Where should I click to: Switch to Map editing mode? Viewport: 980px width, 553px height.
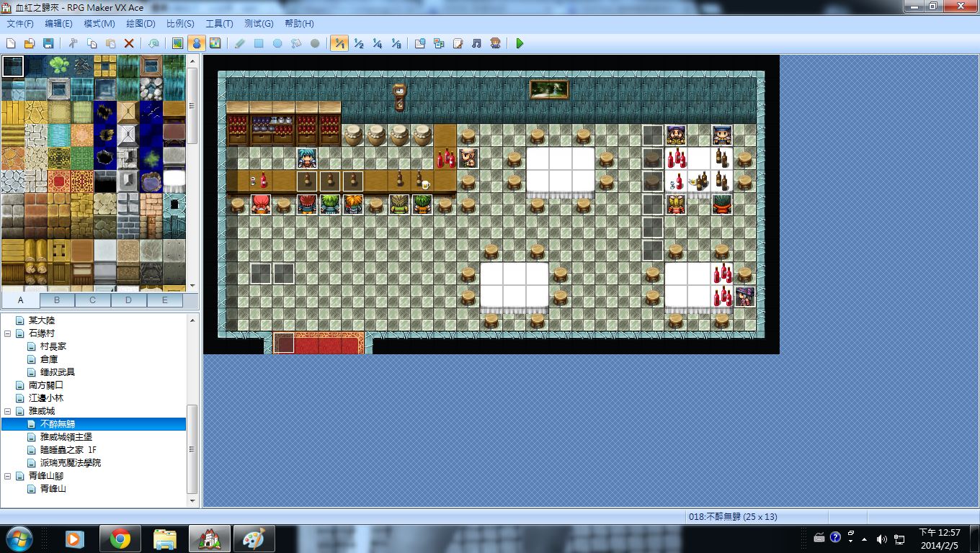tap(177, 43)
